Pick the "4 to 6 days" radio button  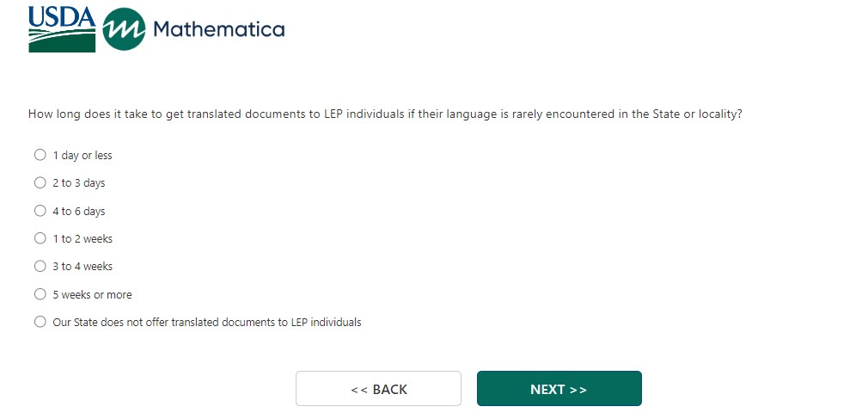pos(40,211)
